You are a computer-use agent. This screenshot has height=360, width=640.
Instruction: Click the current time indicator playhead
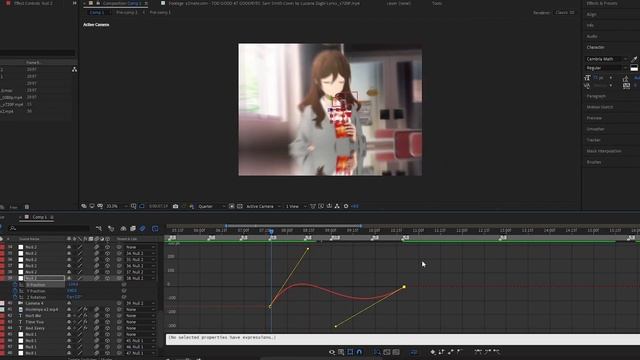pyautogui.click(x=271, y=231)
